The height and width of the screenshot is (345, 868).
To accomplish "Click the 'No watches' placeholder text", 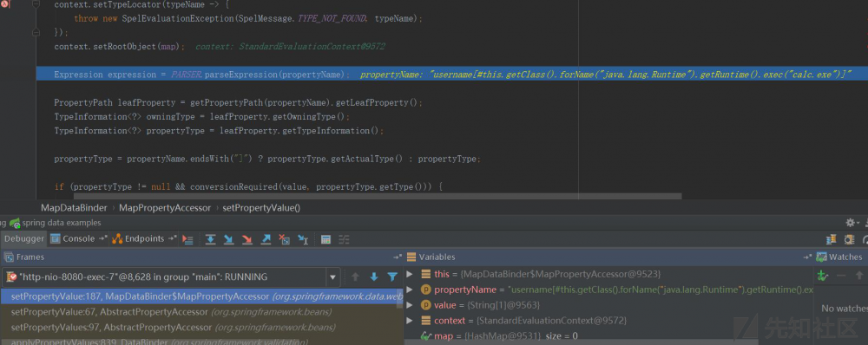I will pyautogui.click(x=845, y=308).
